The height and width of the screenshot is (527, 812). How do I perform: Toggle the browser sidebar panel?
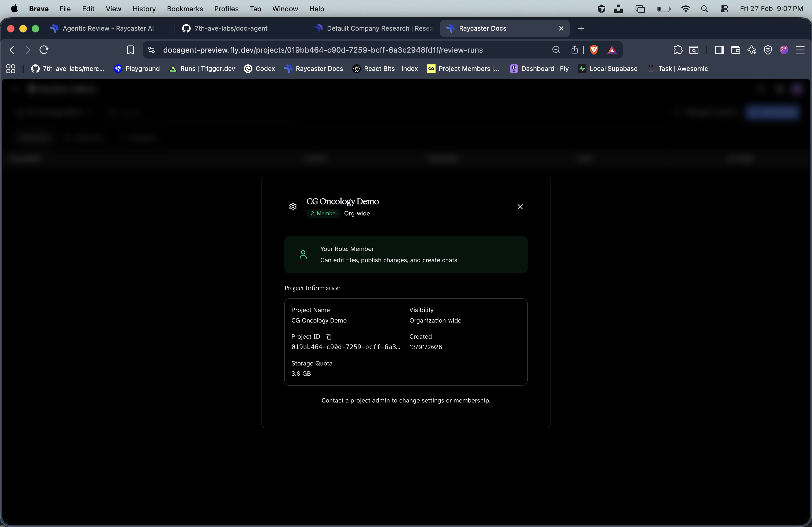(719, 50)
